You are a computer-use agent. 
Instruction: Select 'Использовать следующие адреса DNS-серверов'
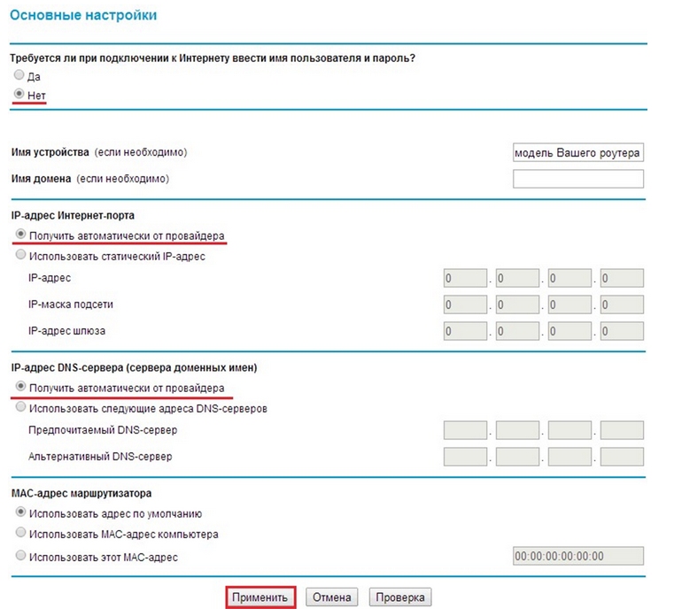coord(19,408)
